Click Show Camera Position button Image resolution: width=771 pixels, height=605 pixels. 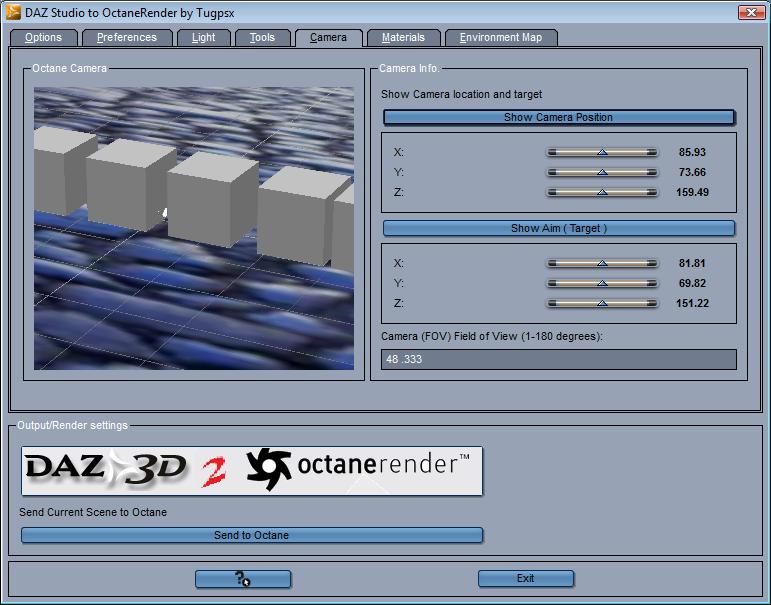[559, 117]
